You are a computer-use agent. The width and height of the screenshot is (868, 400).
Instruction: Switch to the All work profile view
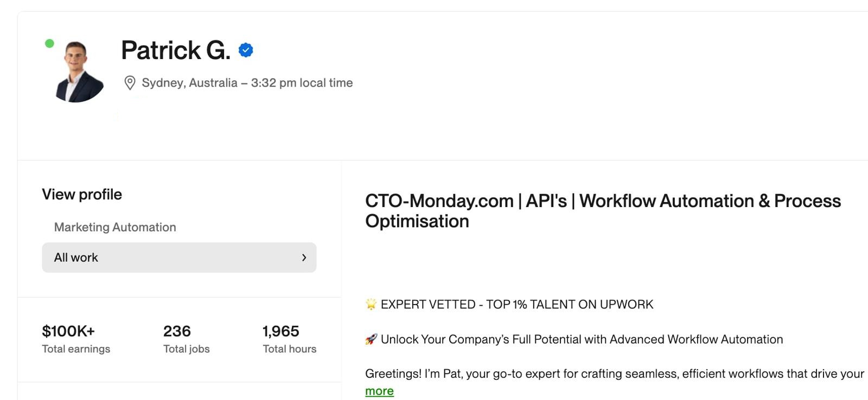click(x=75, y=257)
